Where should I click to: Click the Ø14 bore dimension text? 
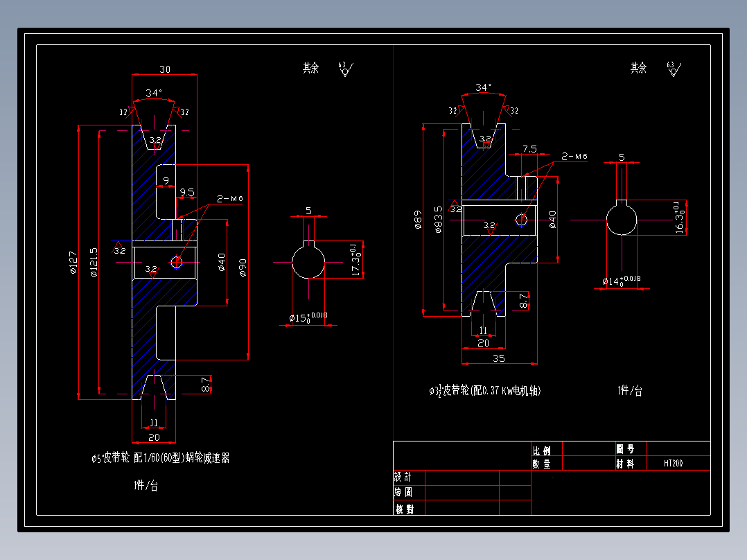621,281
